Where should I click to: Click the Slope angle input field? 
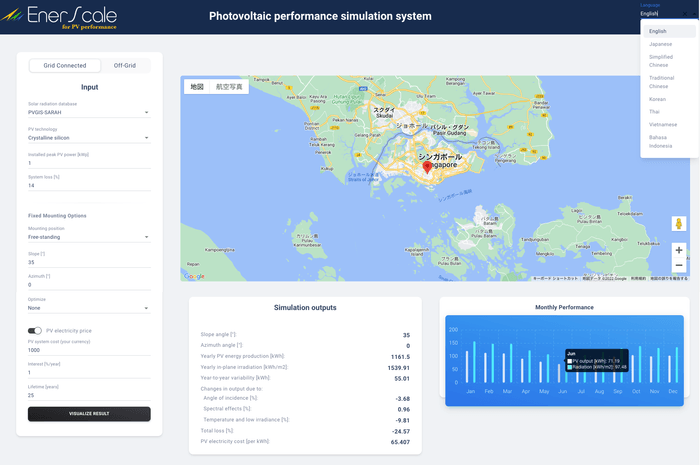click(89, 261)
